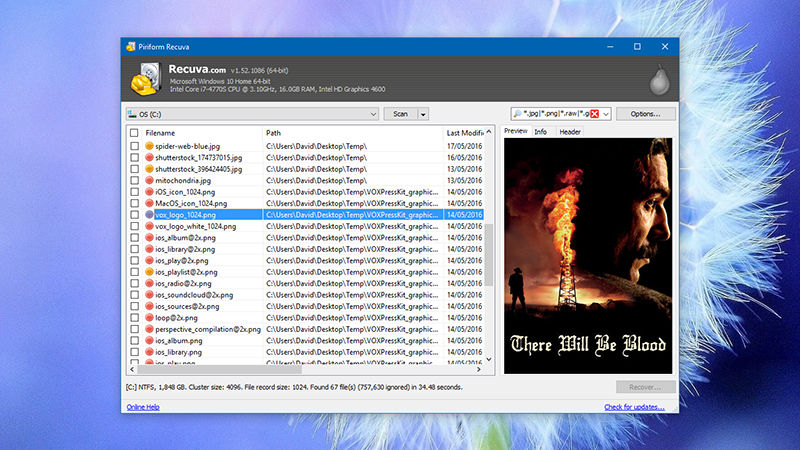Click the magnifier icon in the filter box
800x450 pixels.
pyautogui.click(x=516, y=114)
